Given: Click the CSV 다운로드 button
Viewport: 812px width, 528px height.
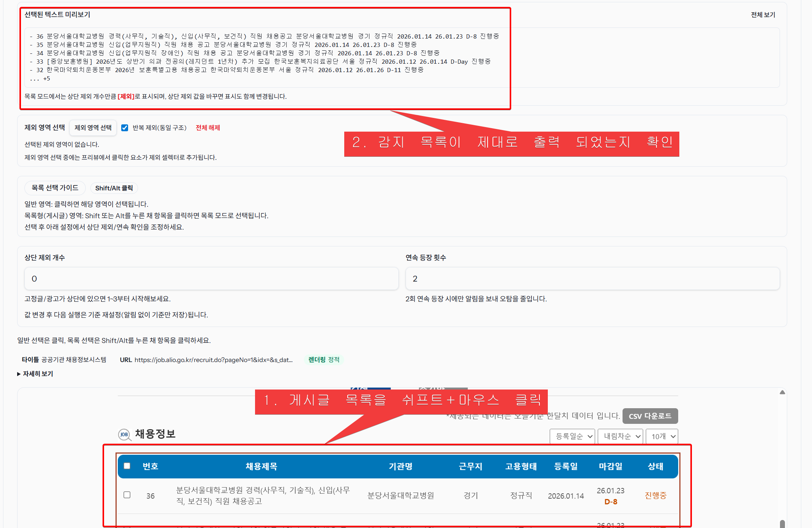Looking at the screenshot, I should (650, 416).
